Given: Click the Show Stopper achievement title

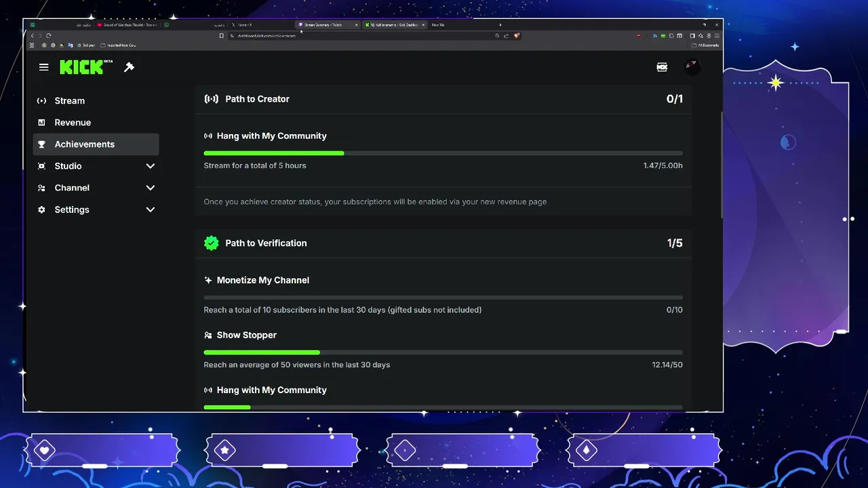Looking at the screenshot, I should coord(246,335).
